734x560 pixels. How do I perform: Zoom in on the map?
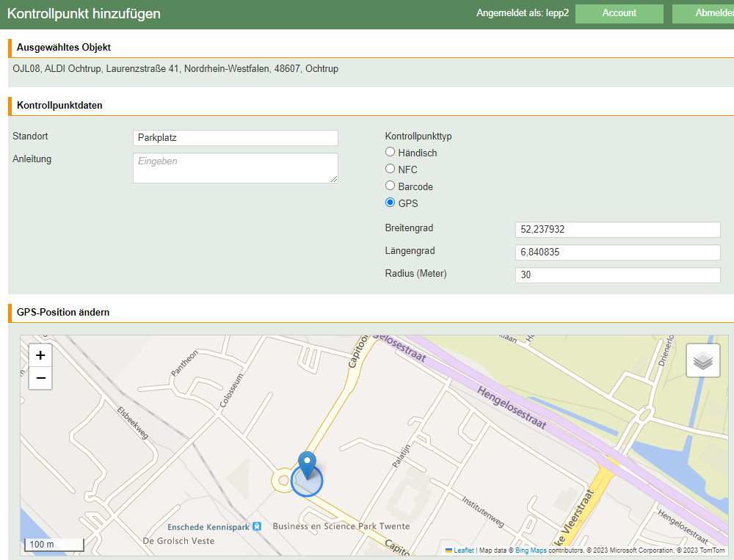pos(40,355)
